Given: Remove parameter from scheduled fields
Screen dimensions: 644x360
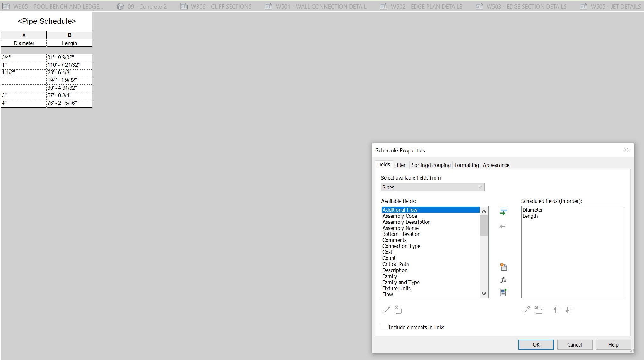Looking at the screenshot, I should tap(503, 226).
